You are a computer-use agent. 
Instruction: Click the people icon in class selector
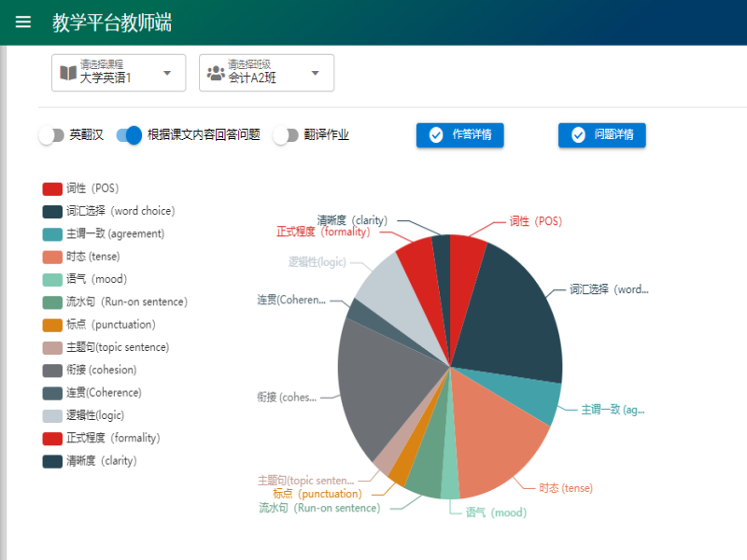[215, 73]
